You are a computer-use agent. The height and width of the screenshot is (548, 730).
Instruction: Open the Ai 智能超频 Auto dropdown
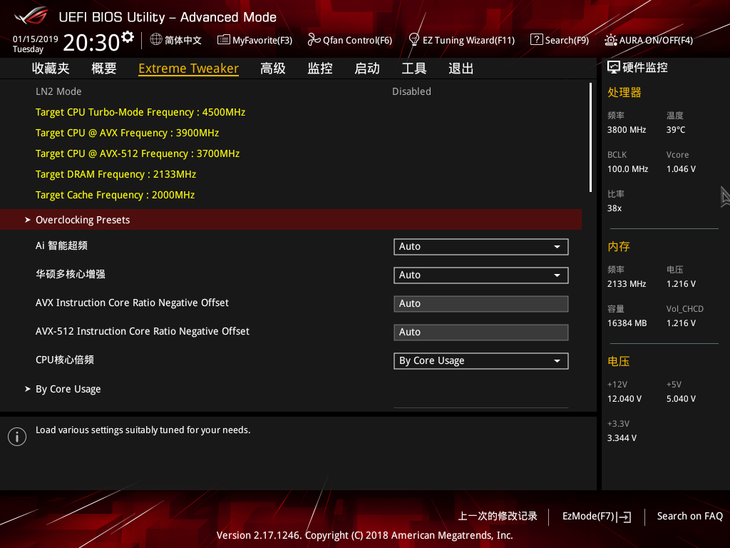tap(481, 247)
